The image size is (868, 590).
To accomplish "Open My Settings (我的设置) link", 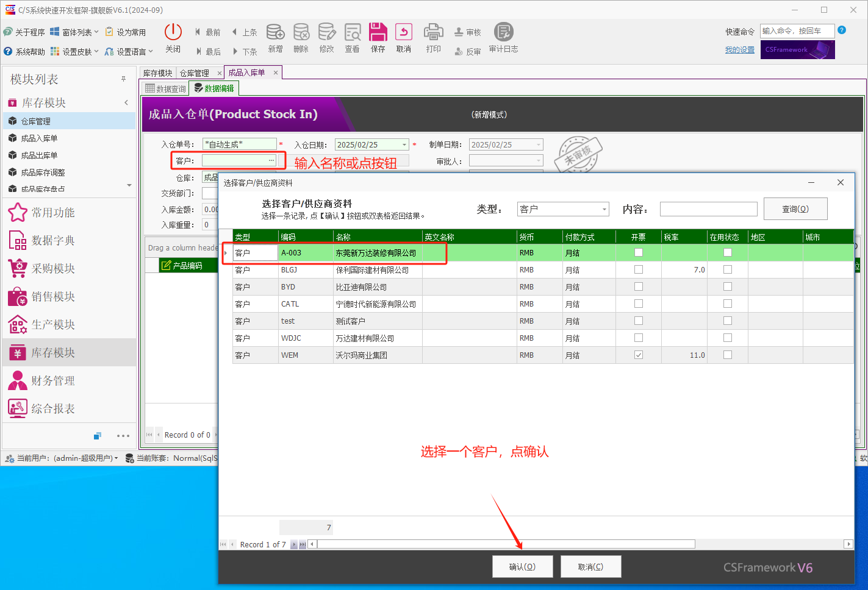I will tap(740, 50).
